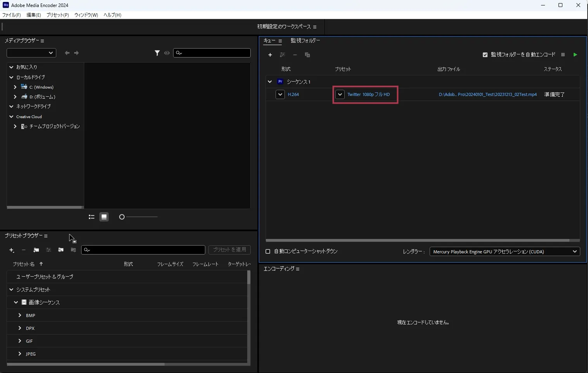Expand チームプロジェクトバージョン node
This screenshot has height=373, width=588.
[x=15, y=126]
